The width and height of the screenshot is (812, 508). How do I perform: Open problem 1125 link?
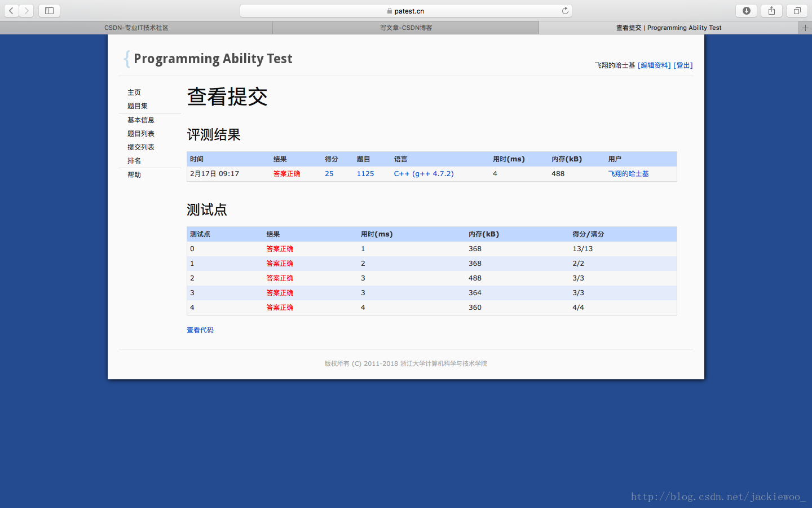click(x=365, y=174)
